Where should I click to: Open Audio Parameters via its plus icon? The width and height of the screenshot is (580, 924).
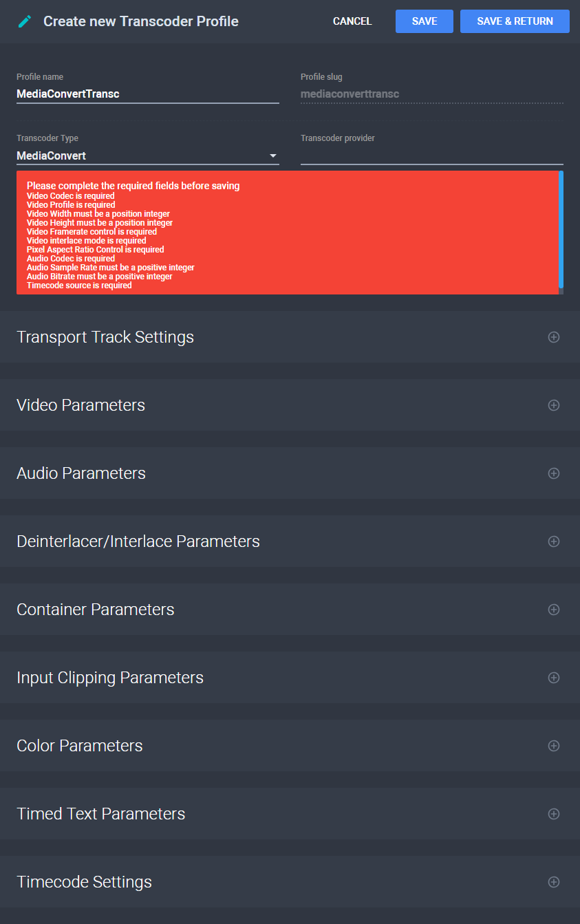coord(554,473)
